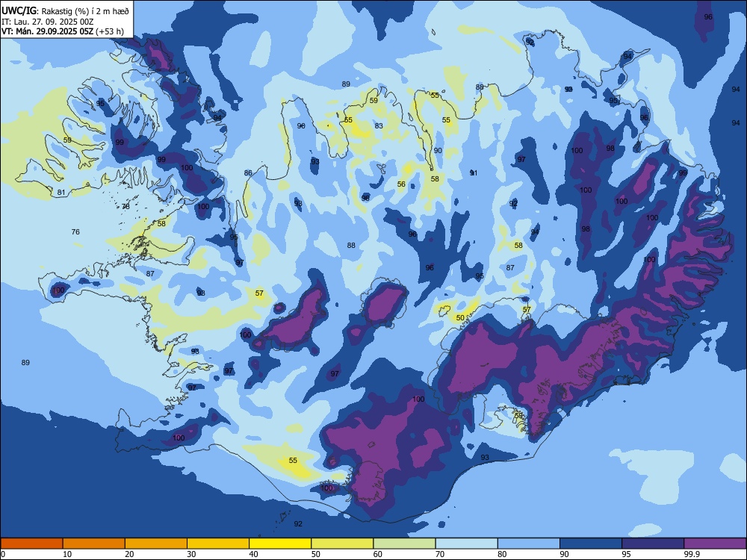
Task: Click the legend tick label 40
Action: coord(254,554)
